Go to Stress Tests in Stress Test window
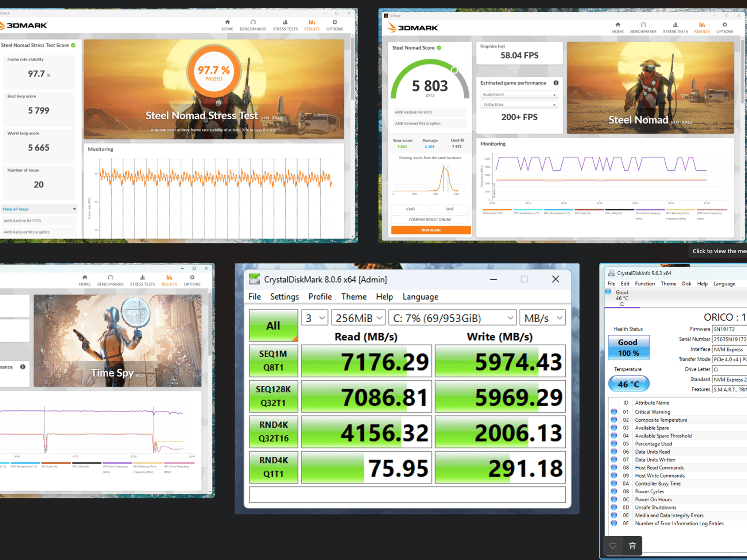 pos(285,25)
